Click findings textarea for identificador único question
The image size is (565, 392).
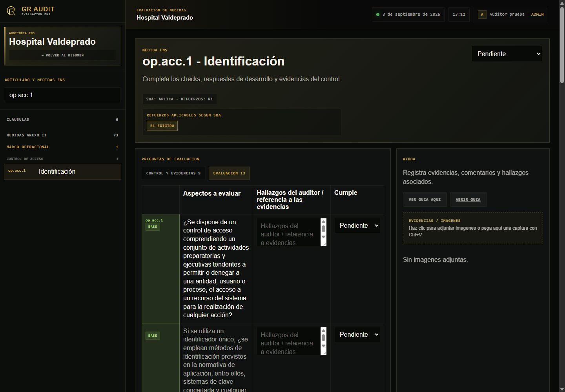[x=292, y=341]
